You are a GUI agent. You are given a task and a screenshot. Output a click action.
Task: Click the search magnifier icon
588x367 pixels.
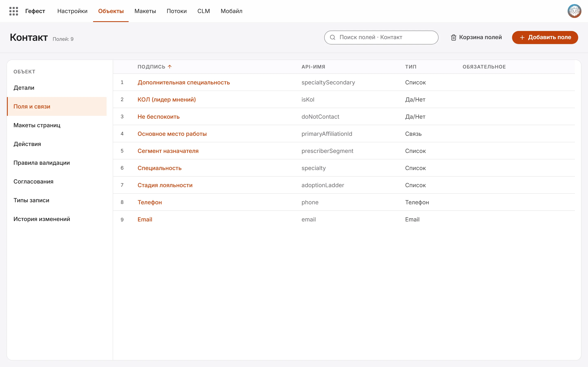(333, 37)
